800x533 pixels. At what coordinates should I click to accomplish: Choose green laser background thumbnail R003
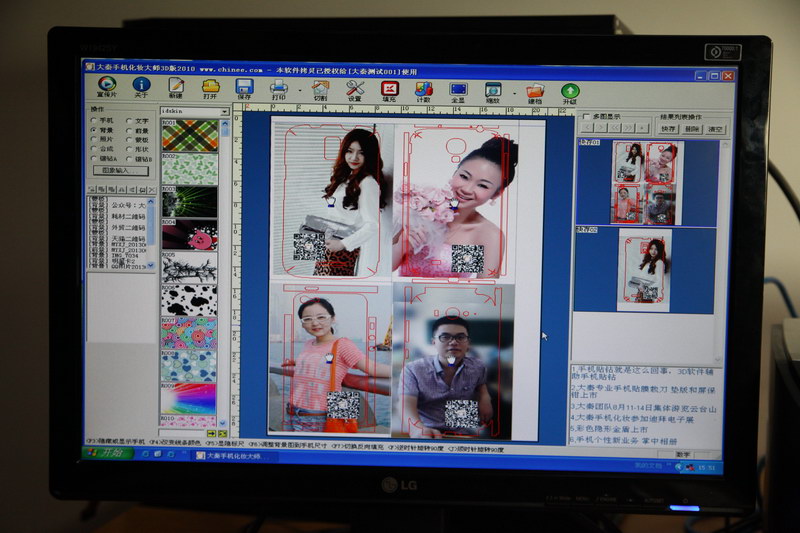(x=190, y=202)
